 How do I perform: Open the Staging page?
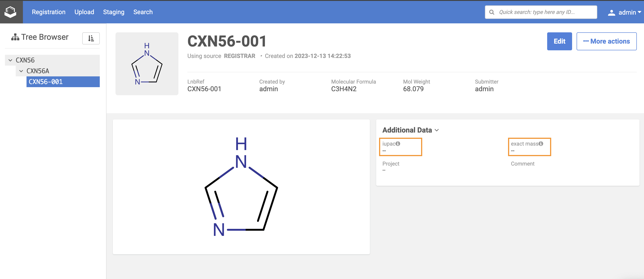pyautogui.click(x=113, y=12)
